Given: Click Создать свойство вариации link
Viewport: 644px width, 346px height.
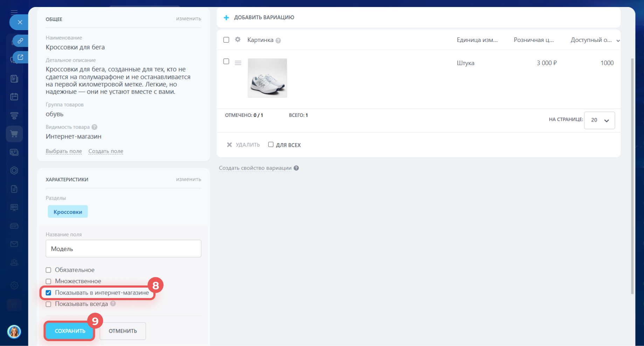Looking at the screenshot, I should (255, 168).
